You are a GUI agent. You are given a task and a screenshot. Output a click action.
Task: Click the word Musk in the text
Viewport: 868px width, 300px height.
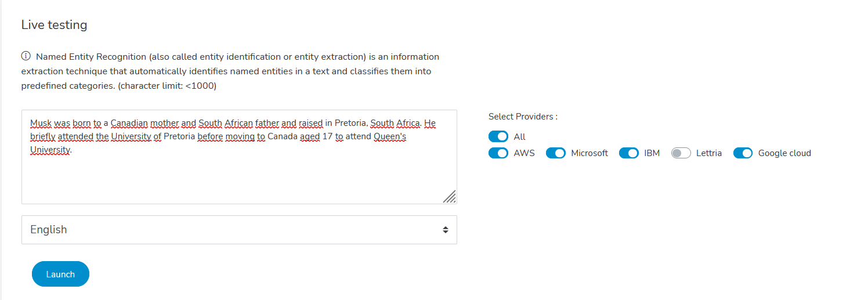coord(41,123)
